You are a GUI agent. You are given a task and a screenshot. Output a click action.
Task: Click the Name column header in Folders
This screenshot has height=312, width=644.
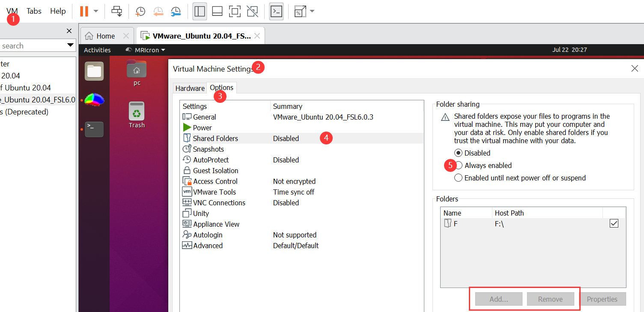(466, 213)
